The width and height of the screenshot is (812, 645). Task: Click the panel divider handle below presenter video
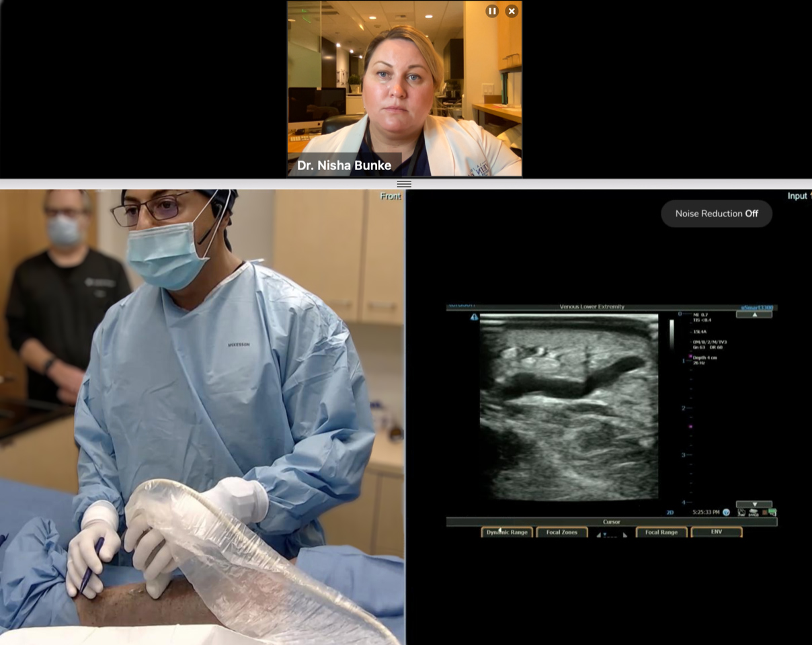click(x=404, y=183)
